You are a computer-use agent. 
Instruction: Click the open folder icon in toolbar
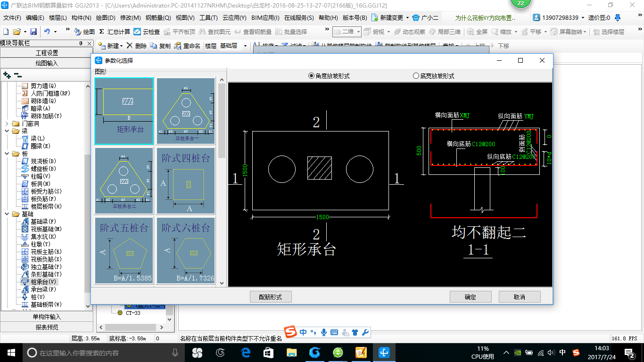click(x=17, y=32)
